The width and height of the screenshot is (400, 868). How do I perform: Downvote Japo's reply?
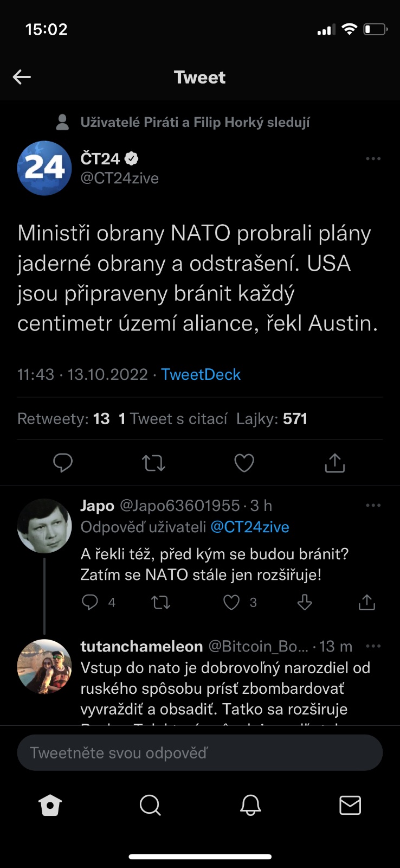coord(305,602)
